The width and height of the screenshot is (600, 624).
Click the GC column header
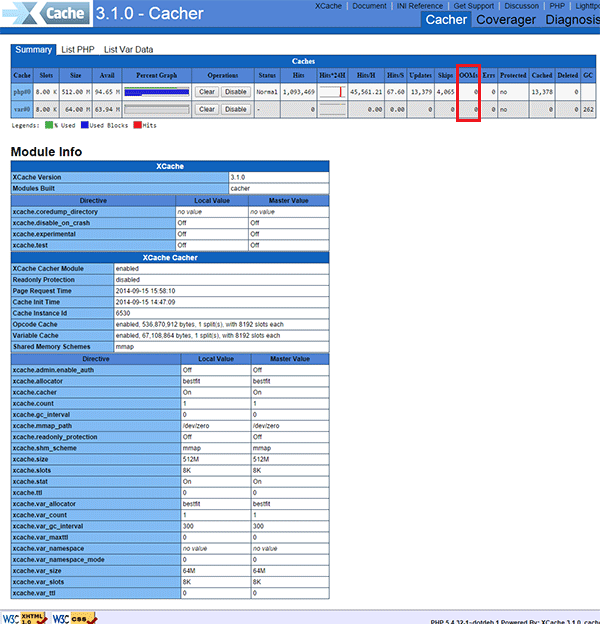(x=588, y=75)
